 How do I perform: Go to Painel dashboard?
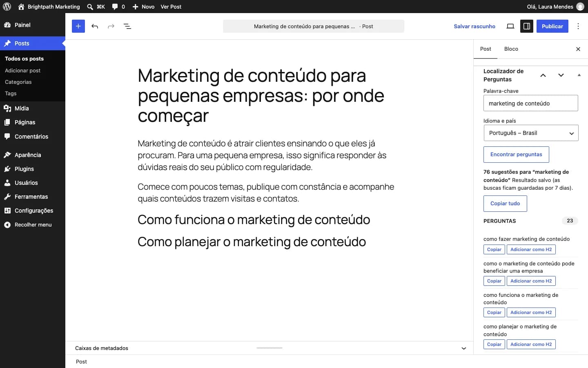click(x=33, y=25)
